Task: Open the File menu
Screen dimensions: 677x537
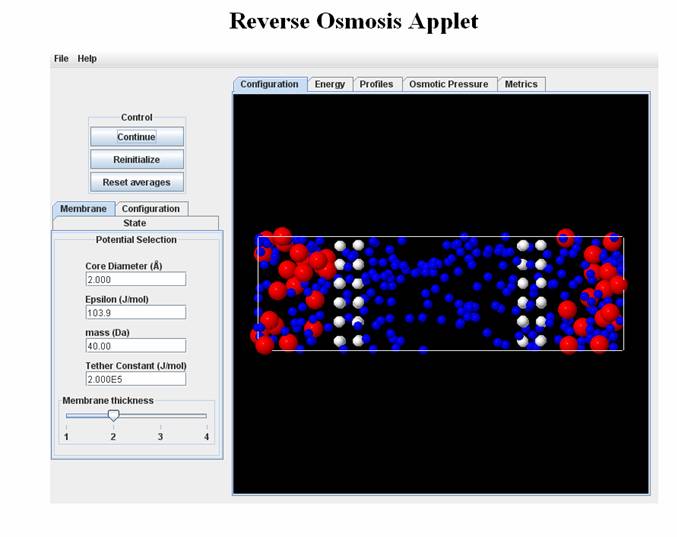Action: coord(61,58)
